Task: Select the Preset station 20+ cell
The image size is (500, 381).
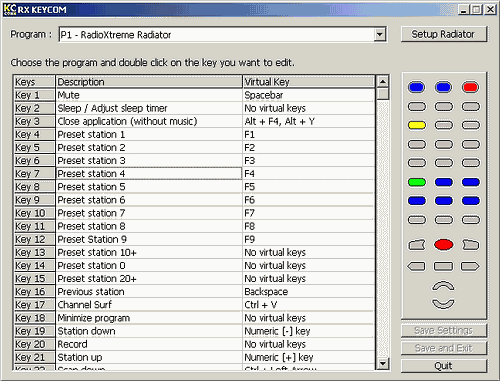Action: click(x=149, y=279)
